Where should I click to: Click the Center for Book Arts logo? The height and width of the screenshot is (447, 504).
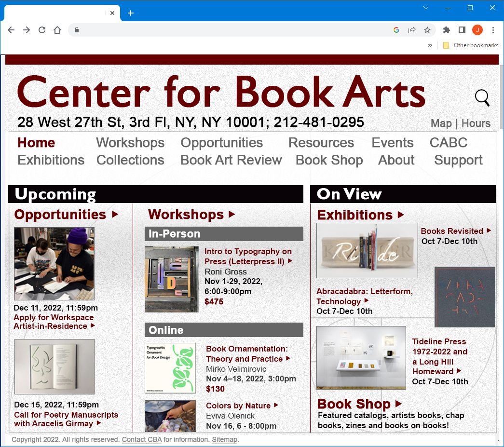point(221,92)
